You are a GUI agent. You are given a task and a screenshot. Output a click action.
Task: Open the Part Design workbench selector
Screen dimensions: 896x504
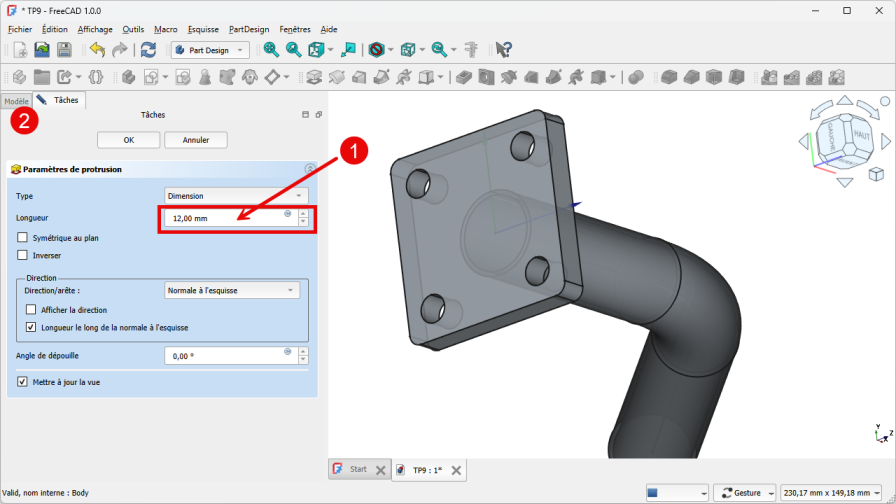pos(210,49)
